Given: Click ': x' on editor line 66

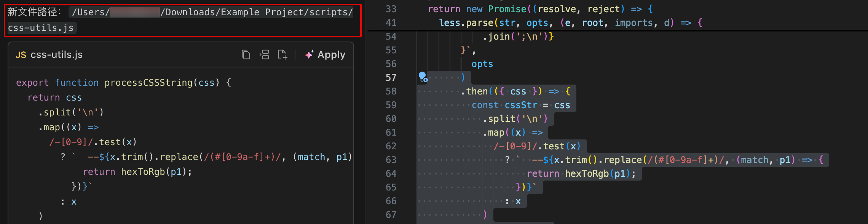Looking at the screenshot, I should 513,201.
